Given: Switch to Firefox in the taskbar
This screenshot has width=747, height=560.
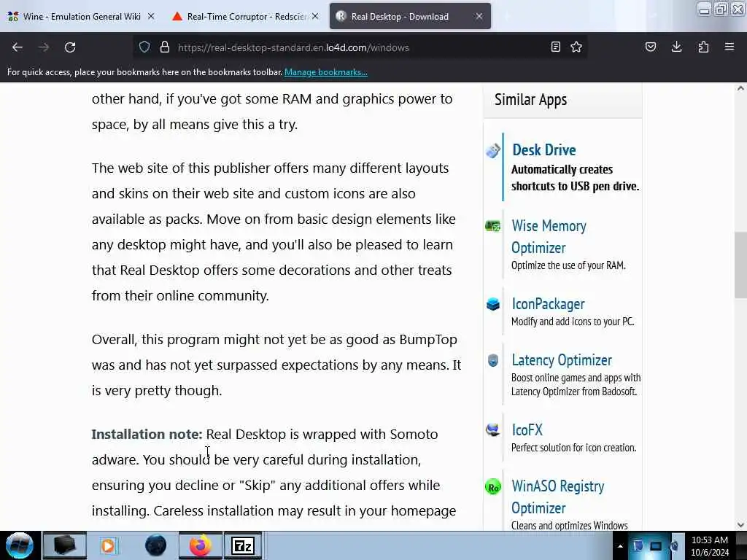Looking at the screenshot, I should (x=201, y=545).
